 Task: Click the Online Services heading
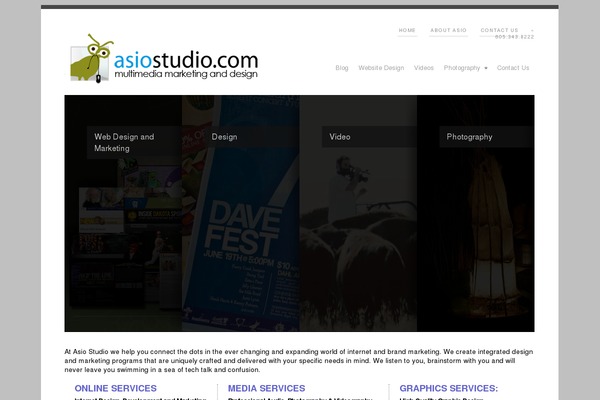116,388
